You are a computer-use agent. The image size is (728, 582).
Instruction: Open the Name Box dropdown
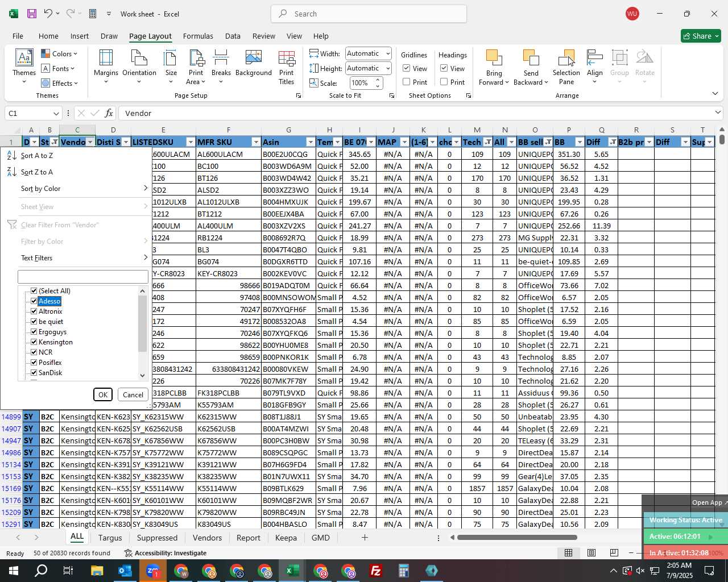56,113
